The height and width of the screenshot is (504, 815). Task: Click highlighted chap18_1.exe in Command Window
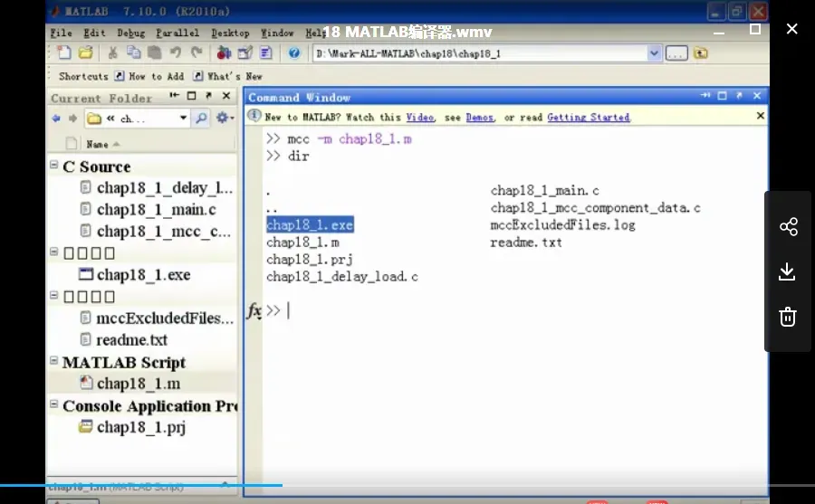click(x=310, y=225)
